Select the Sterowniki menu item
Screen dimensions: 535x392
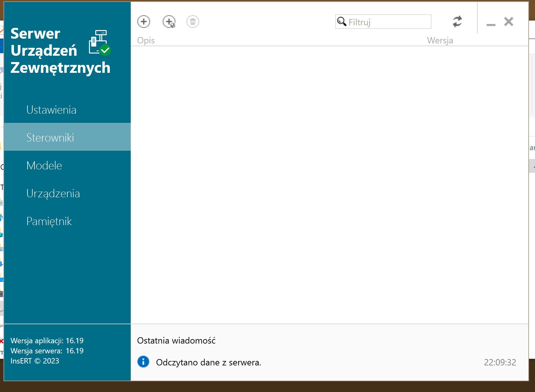[50, 137]
